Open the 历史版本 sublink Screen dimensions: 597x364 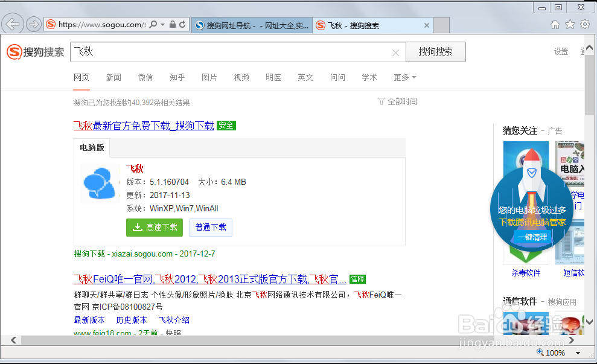tap(132, 320)
